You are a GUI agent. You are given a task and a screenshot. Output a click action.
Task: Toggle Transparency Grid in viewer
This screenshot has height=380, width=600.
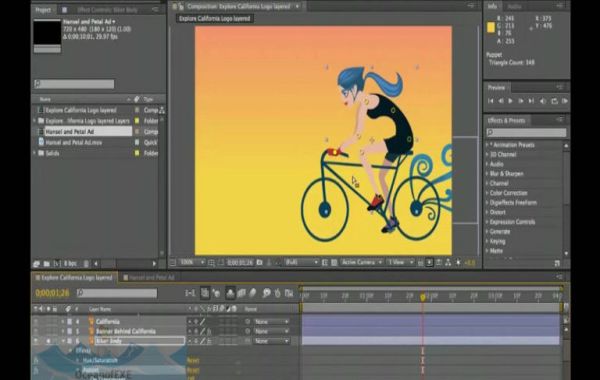(x=334, y=263)
